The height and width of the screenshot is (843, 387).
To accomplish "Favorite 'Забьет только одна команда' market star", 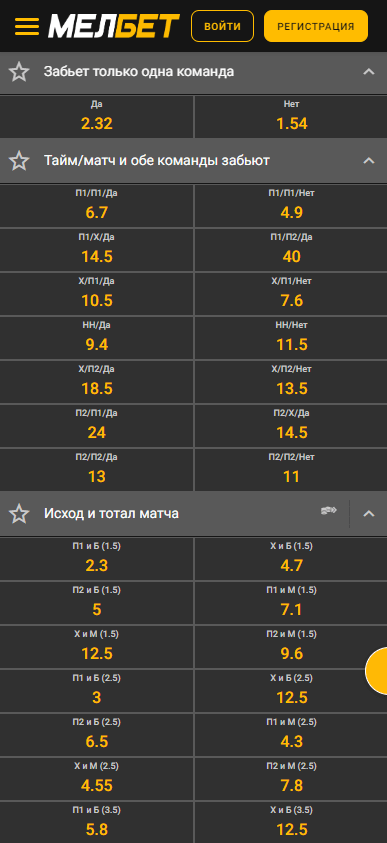I will (19, 72).
